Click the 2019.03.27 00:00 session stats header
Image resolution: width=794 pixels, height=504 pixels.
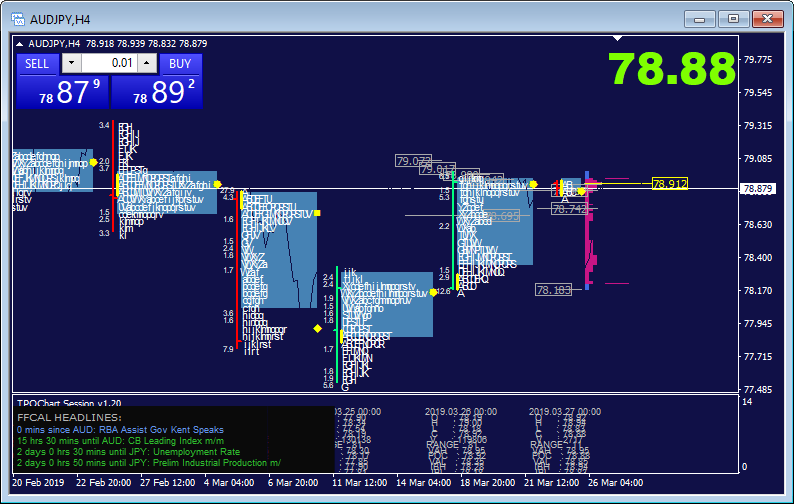tap(565, 412)
